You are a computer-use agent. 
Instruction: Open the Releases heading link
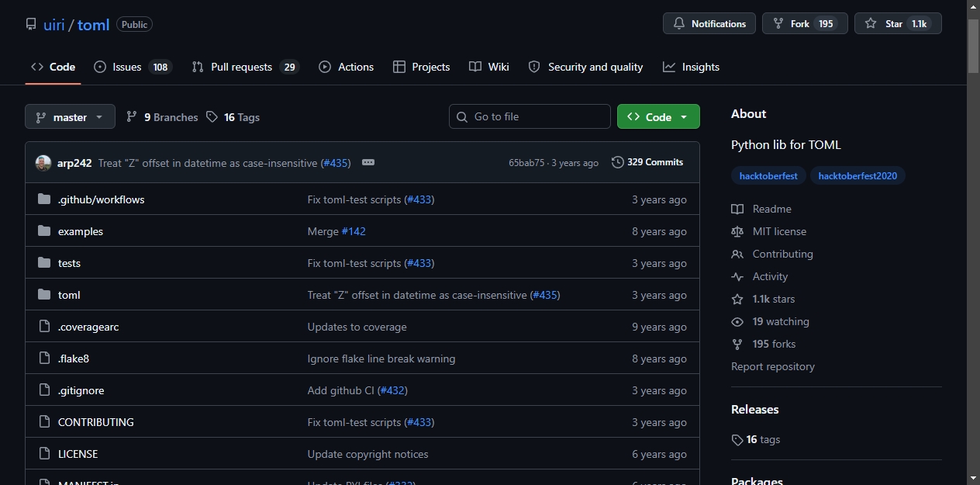[x=755, y=409]
